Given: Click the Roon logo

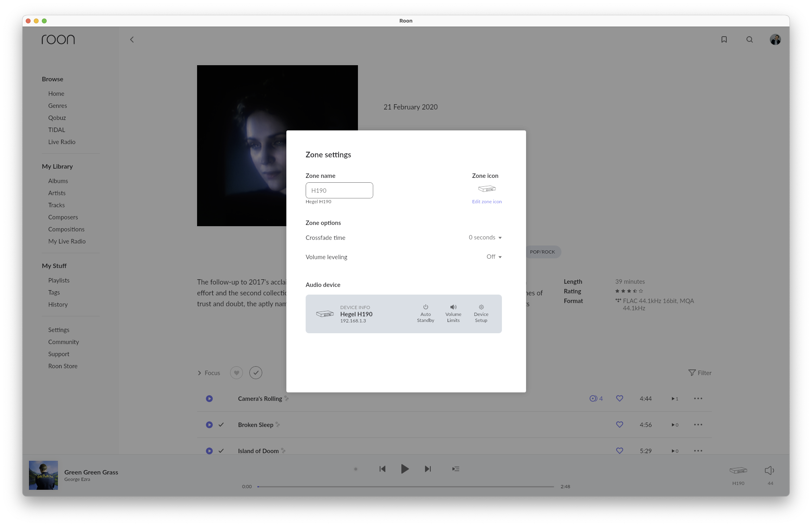Looking at the screenshot, I should pos(58,39).
